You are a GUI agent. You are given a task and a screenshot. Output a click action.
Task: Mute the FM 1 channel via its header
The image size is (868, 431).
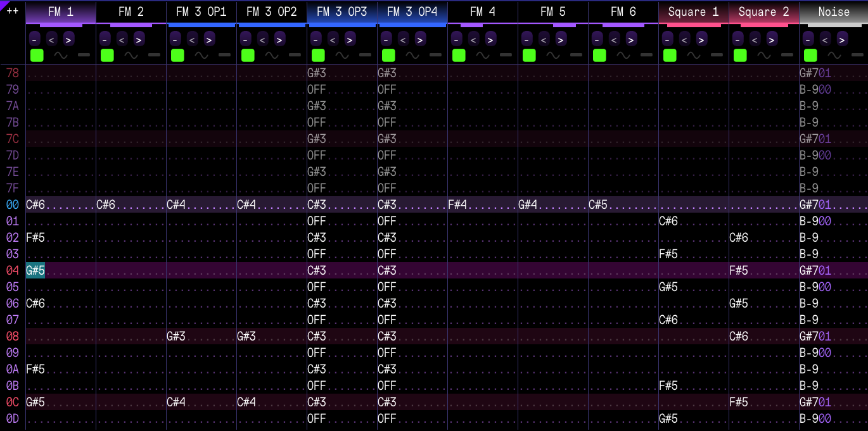pyautogui.click(x=61, y=11)
